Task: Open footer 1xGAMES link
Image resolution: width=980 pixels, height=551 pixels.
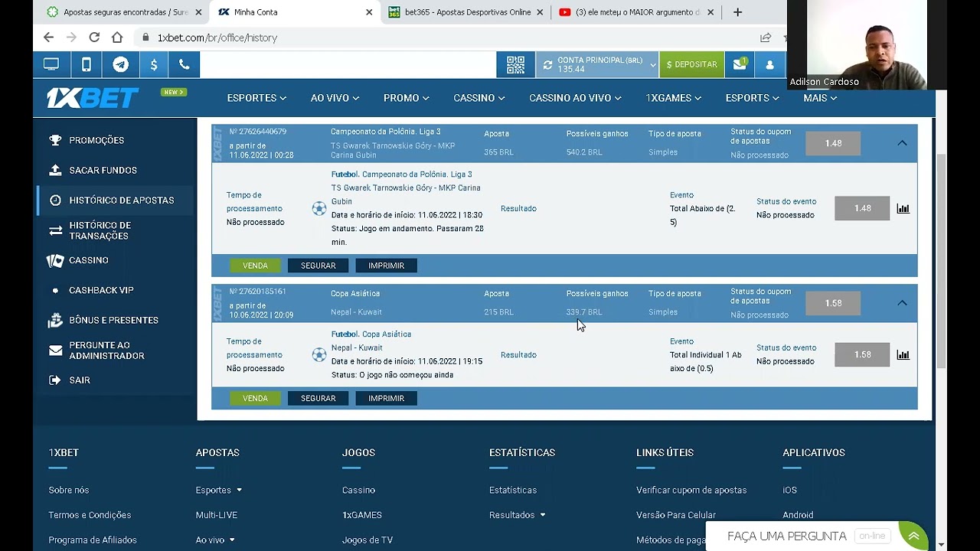Action: pyautogui.click(x=362, y=515)
